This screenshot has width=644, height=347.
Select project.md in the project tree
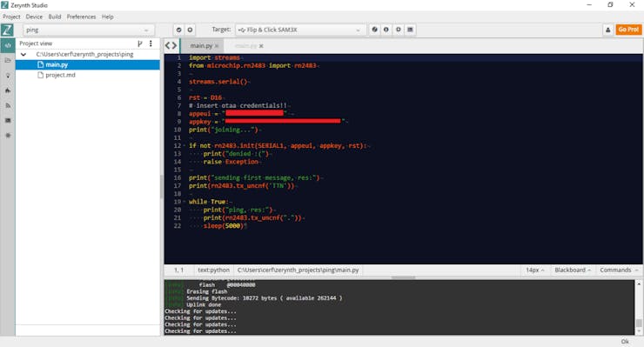click(60, 75)
